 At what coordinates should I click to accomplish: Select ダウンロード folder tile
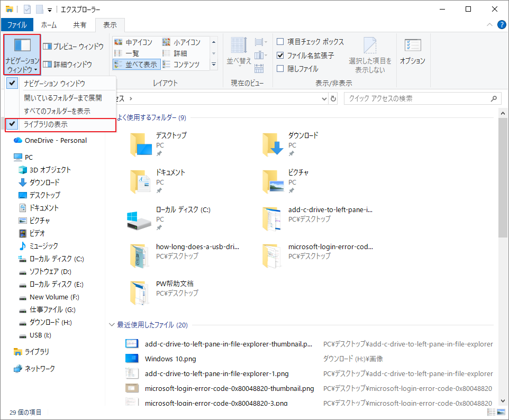(x=291, y=144)
